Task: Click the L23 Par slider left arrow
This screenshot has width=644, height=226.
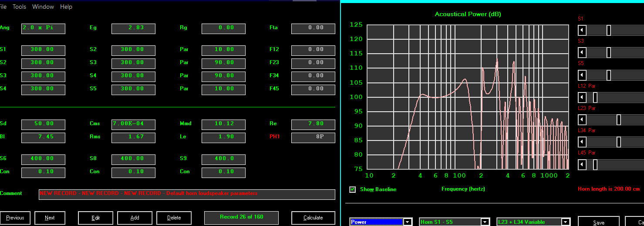Action: pos(582,120)
